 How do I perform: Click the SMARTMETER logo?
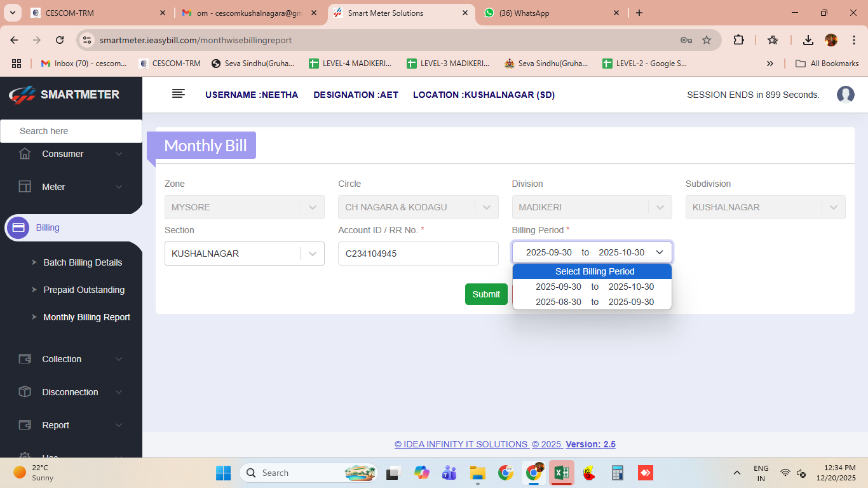tap(64, 95)
